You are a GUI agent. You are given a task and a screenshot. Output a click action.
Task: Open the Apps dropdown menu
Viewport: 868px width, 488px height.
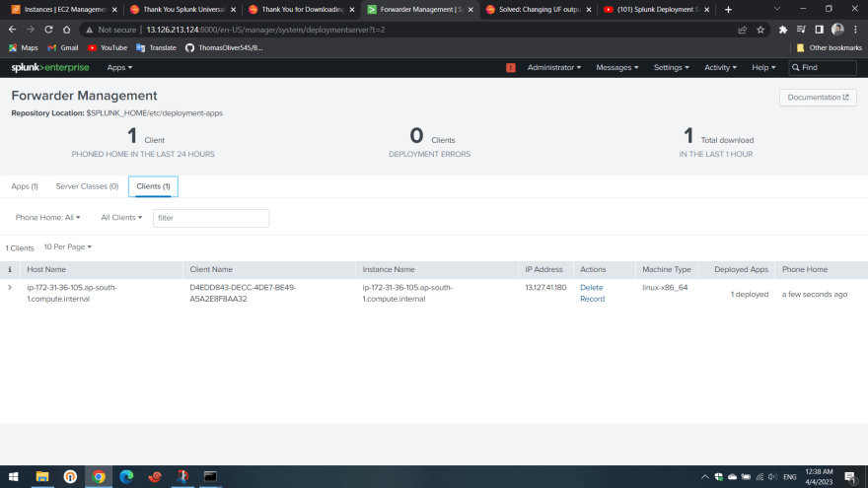[119, 67]
